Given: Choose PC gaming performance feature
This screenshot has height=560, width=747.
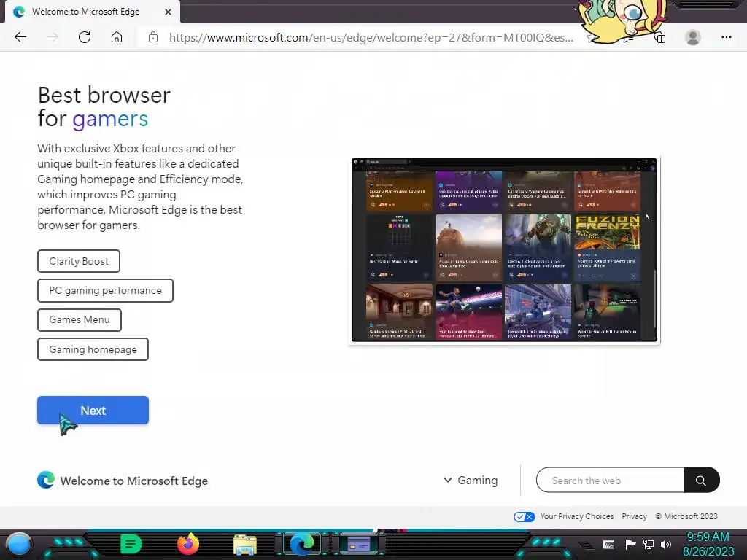Looking at the screenshot, I should click(x=105, y=290).
